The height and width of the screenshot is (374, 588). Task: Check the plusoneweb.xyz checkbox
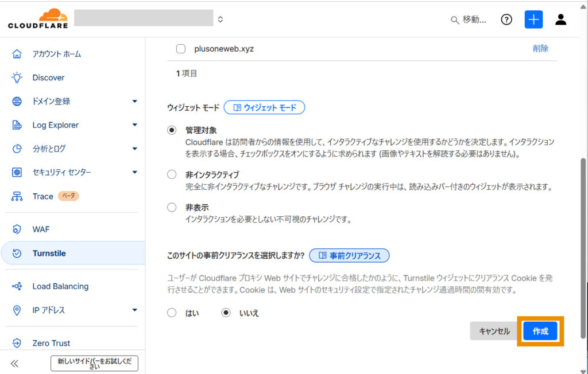click(181, 49)
